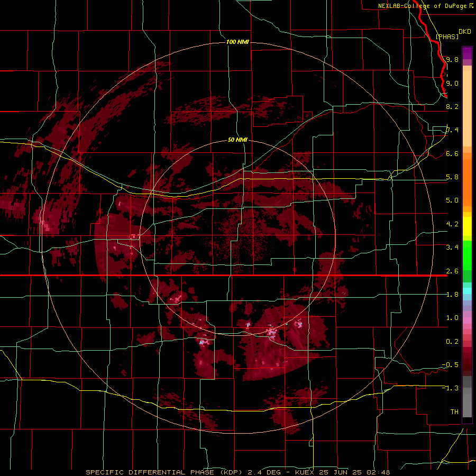Click the 'TH' threshold label on the legend
This screenshot has width=476, height=476.
pyautogui.click(x=454, y=412)
